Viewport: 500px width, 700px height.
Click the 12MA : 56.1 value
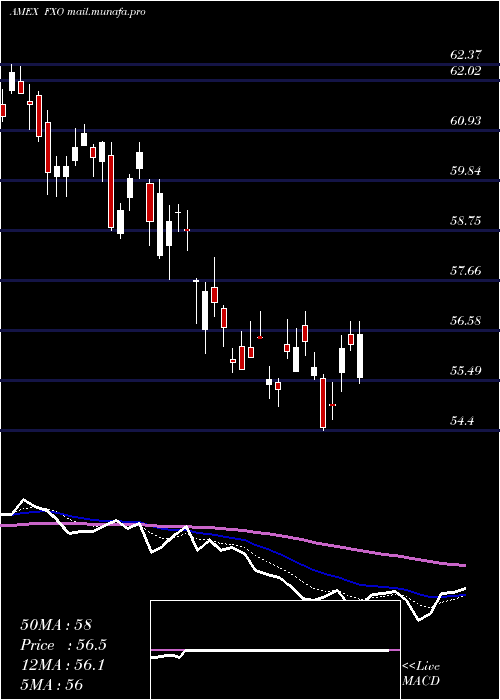(62, 665)
